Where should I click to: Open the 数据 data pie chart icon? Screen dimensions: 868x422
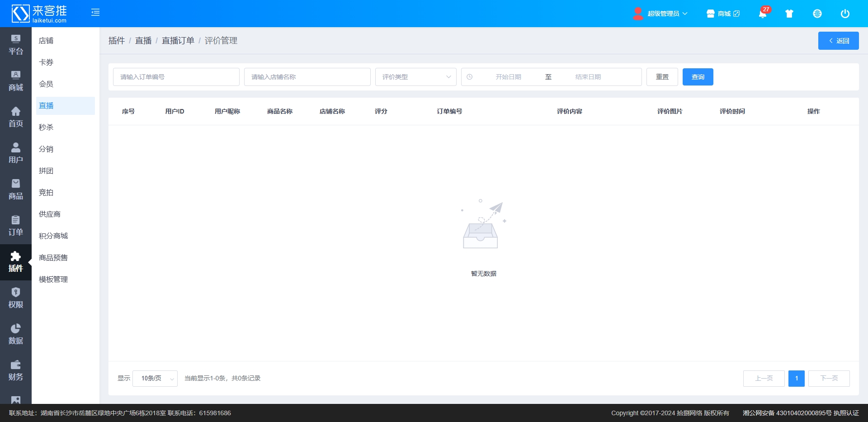[x=15, y=334]
